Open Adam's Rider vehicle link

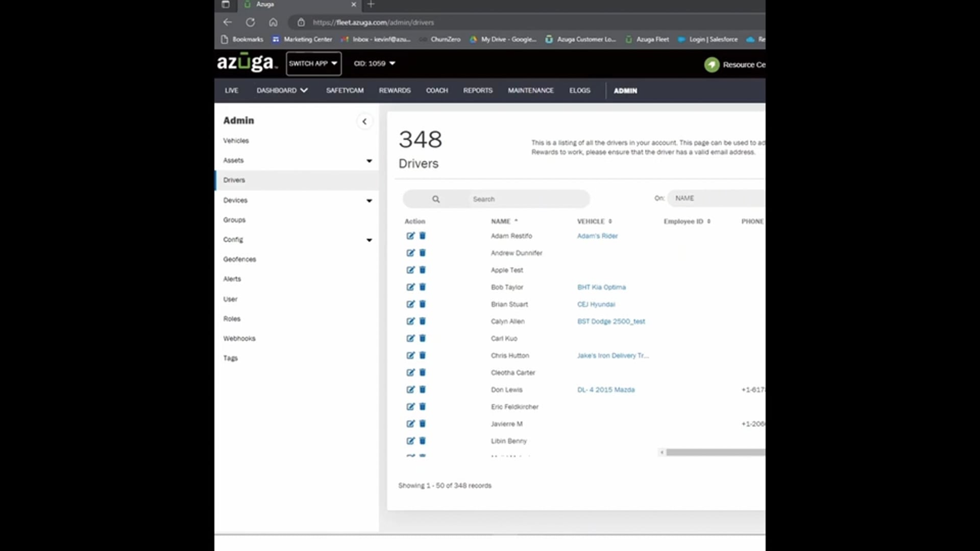[x=597, y=236]
